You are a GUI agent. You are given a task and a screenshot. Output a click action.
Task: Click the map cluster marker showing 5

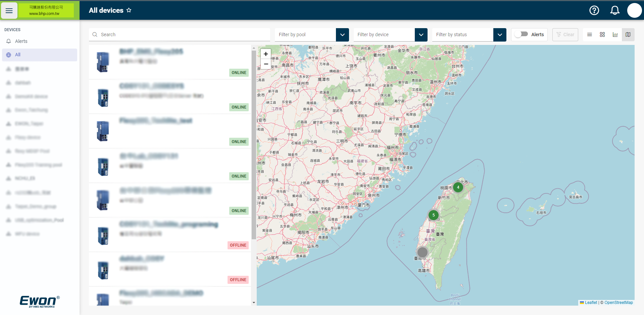[434, 215]
